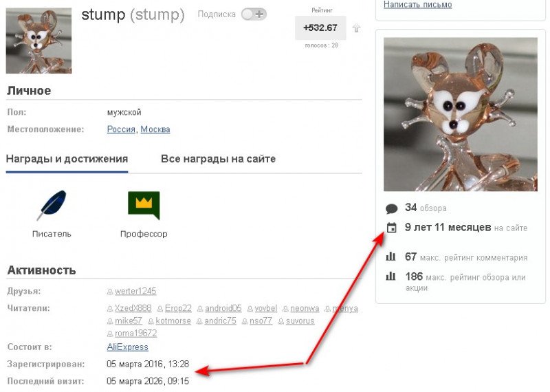Open reader kotmorse profile
550x392 pixels.
tap(173, 320)
